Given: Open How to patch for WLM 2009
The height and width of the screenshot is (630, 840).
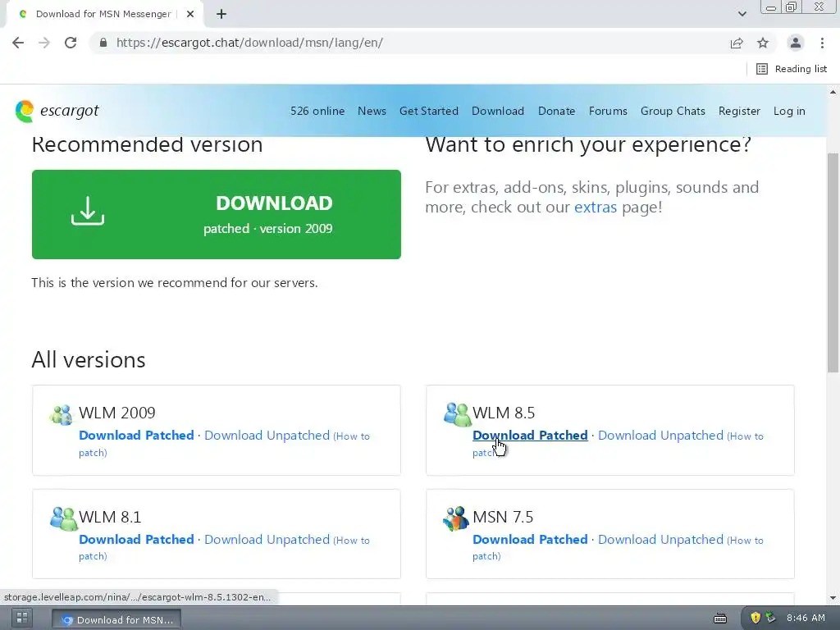Looking at the screenshot, I should pyautogui.click(x=351, y=436).
